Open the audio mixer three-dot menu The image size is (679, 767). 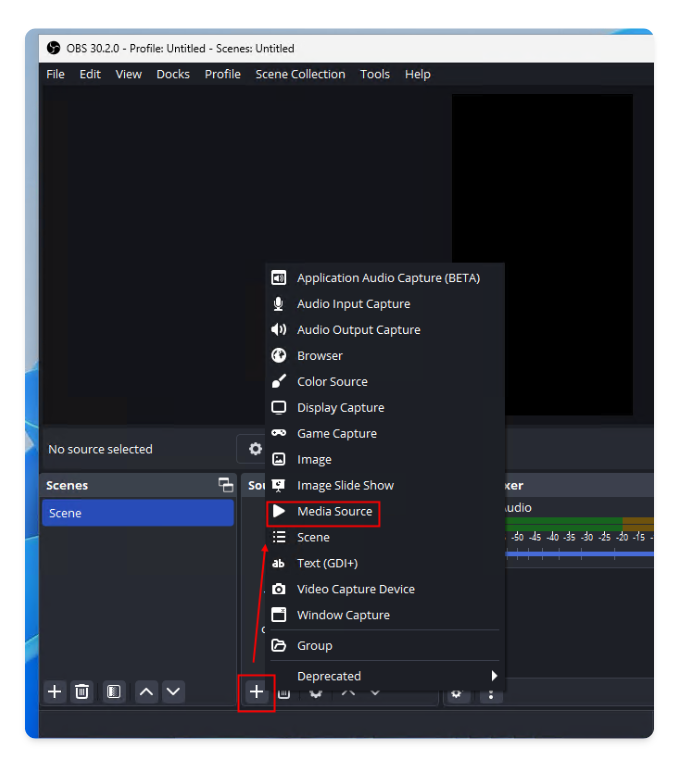[491, 695]
